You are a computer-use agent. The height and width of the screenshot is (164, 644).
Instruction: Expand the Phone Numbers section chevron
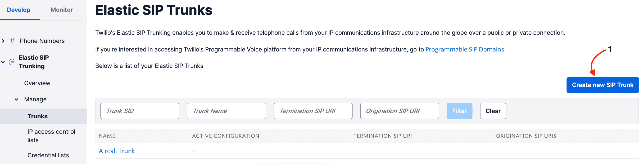coord(3,41)
